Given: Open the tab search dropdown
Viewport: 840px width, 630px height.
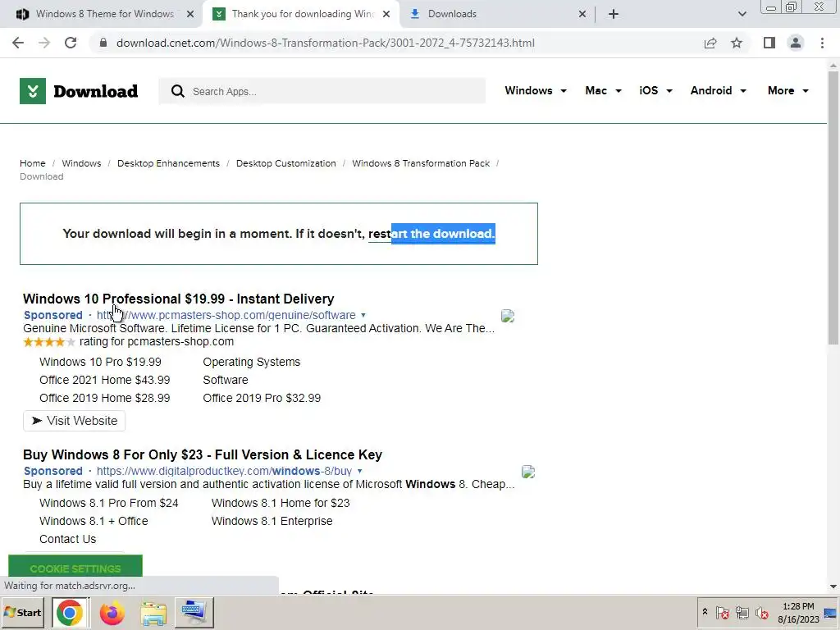Looking at the screenshot, I should [742, 14].
